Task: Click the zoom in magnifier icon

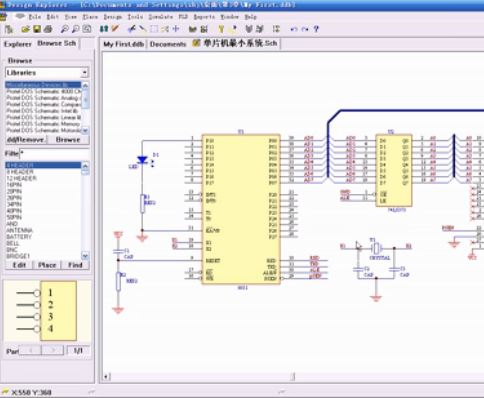Action: (64, 29)
